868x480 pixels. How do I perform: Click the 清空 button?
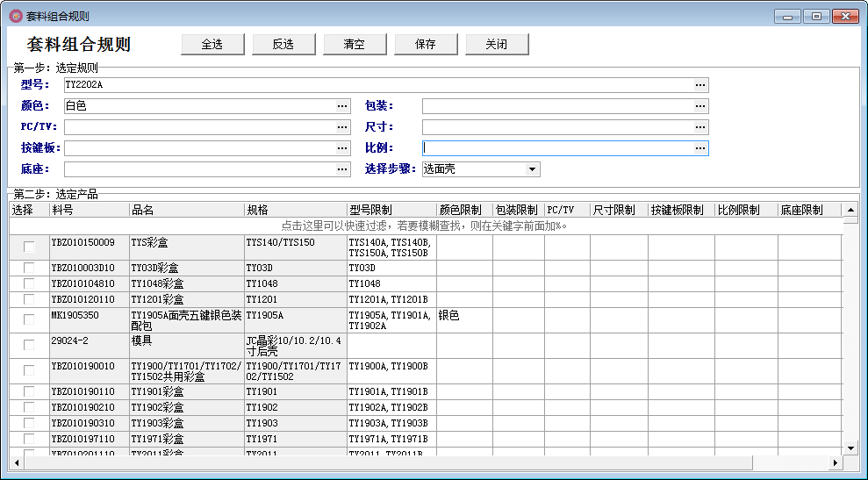(355, 44)
